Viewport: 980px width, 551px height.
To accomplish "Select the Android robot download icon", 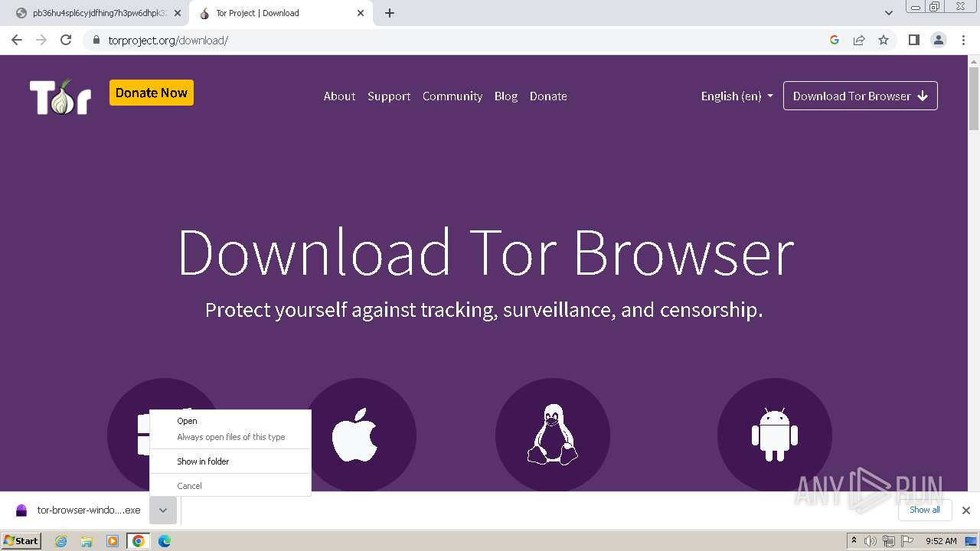I will click(x=775, y=435).
